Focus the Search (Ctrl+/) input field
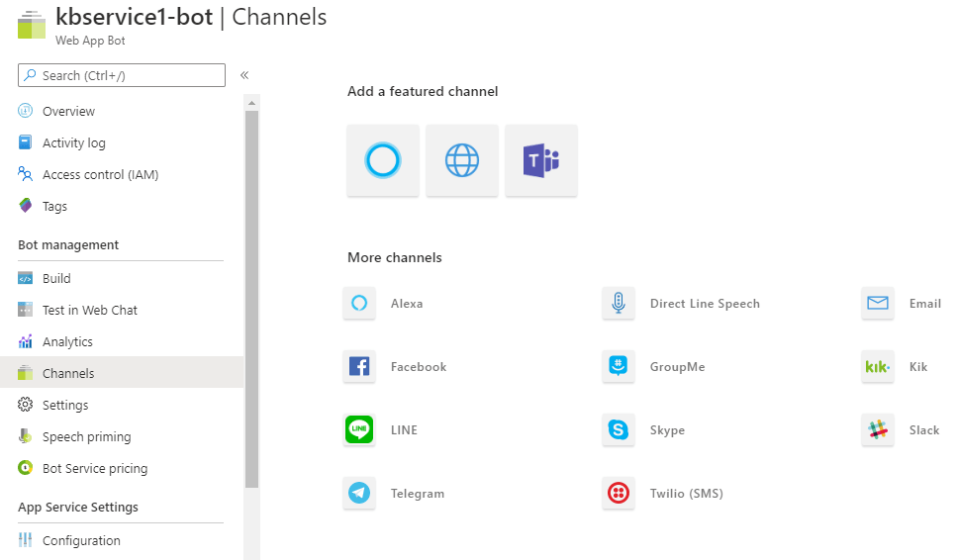Screen dimensions: 958x560 pyautogui.click(x=122, y=75)
